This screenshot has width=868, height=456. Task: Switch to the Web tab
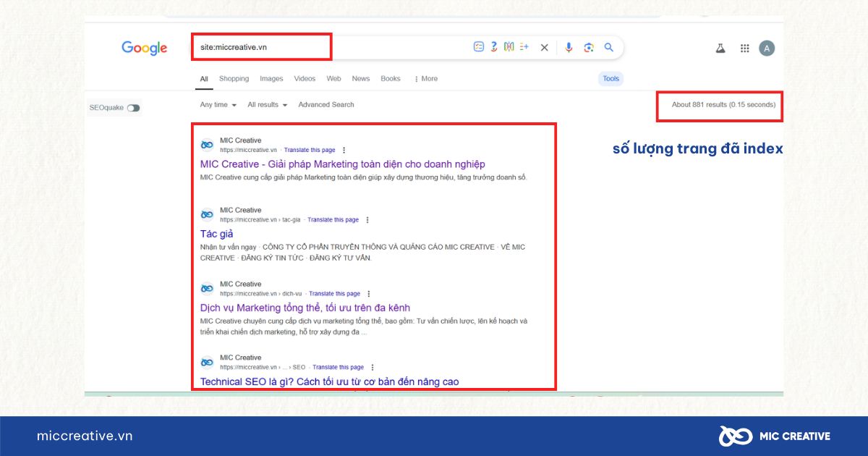(x=333, y=79)
